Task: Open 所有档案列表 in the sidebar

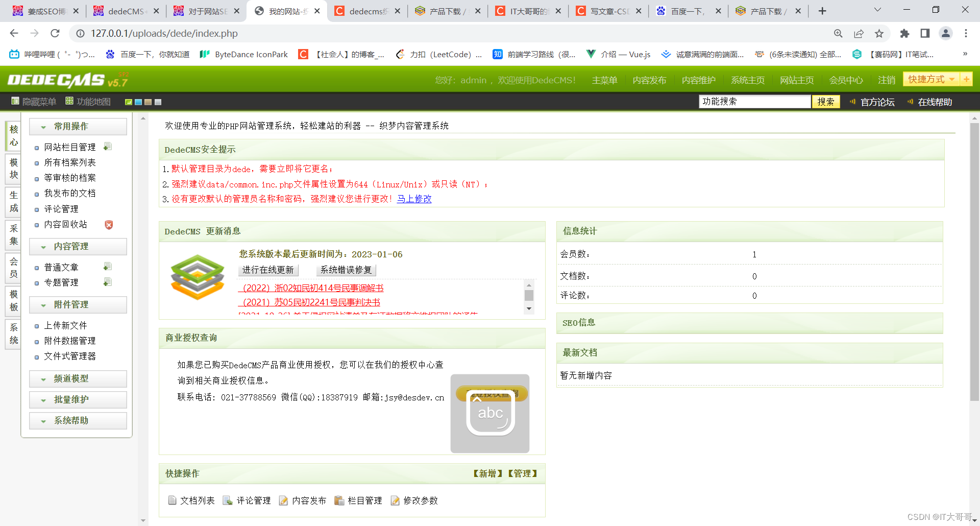Action: 70,162
